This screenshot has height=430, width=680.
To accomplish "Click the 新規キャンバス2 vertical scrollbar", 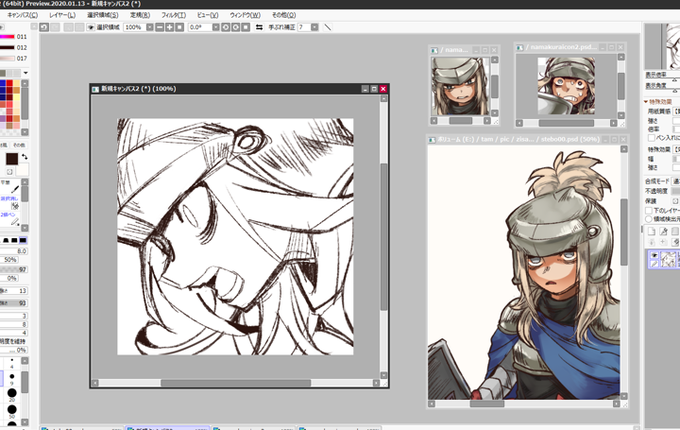I will 384,237.
